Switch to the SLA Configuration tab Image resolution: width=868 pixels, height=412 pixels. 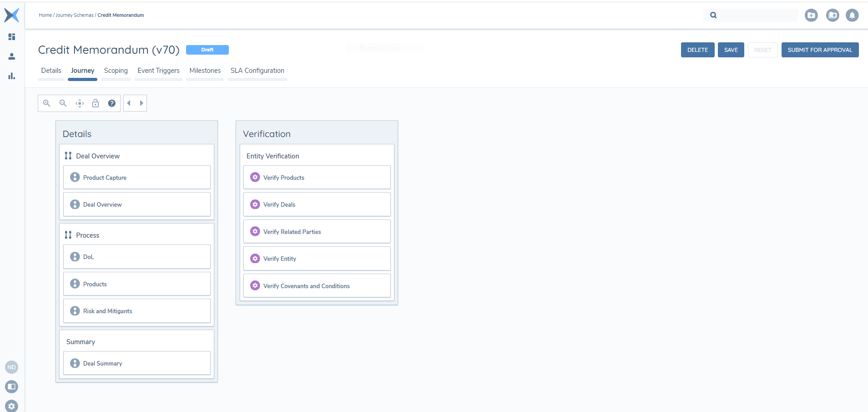click(x=257, y=71)
